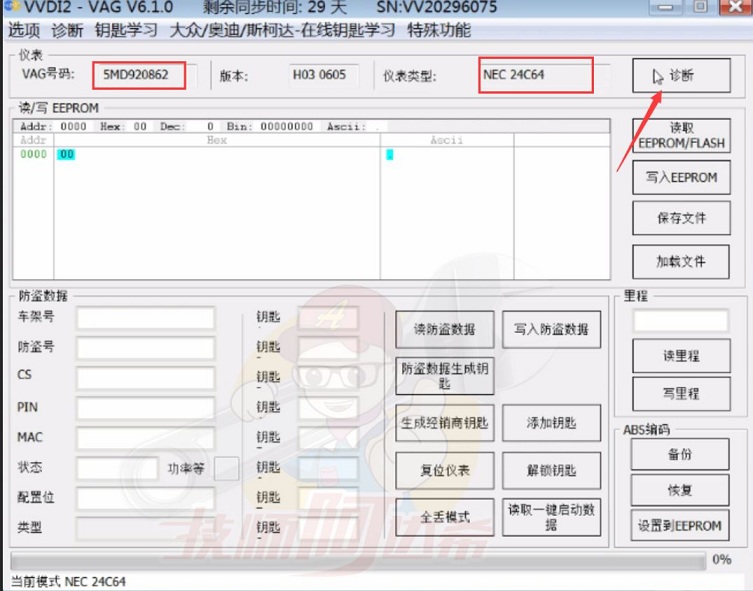Click the 写入EEPROM button
This screenshot has width=753, height=591.
(x=681, y=177)
